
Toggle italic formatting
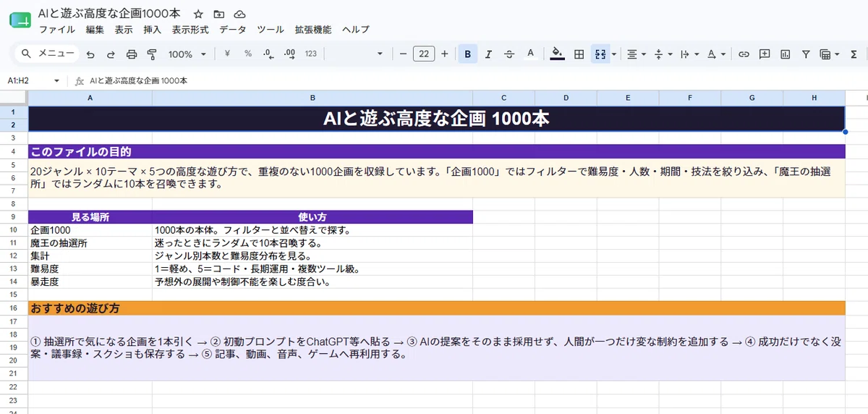[488, 54]
